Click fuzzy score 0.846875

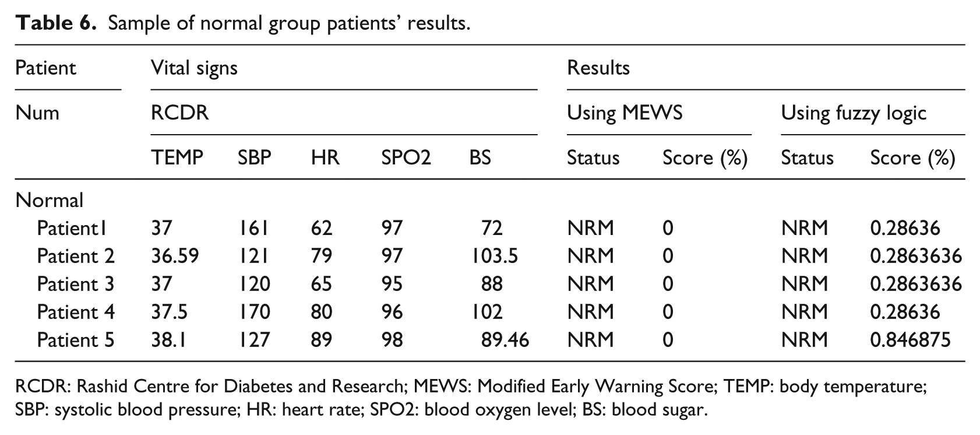[910, 340]
